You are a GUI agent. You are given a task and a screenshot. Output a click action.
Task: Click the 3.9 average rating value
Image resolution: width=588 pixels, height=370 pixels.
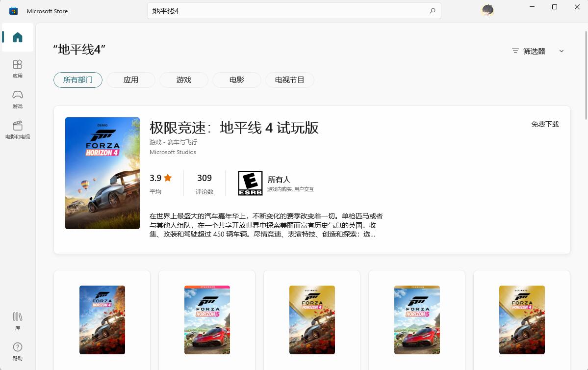tap(155, 178)
